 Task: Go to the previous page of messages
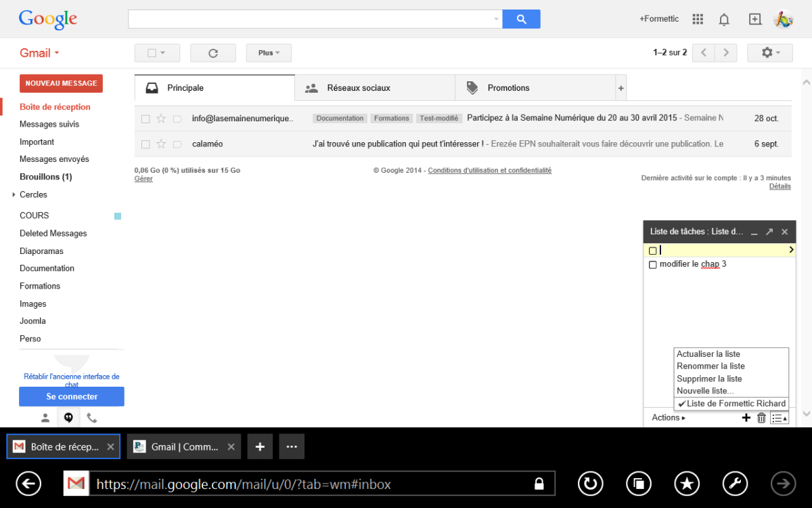click(x=704, y=53)
